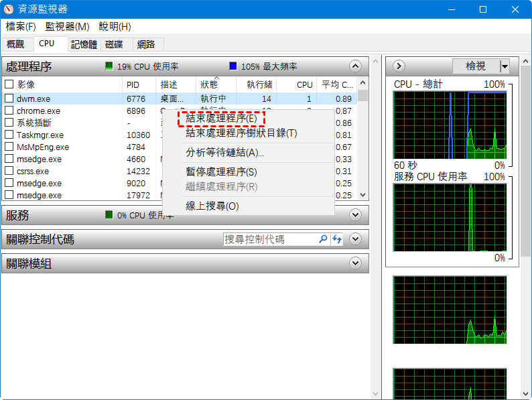Choose 暫停處理程序(S) in context menu
Viewport: 532px width, 400px height.
[221, 172]
